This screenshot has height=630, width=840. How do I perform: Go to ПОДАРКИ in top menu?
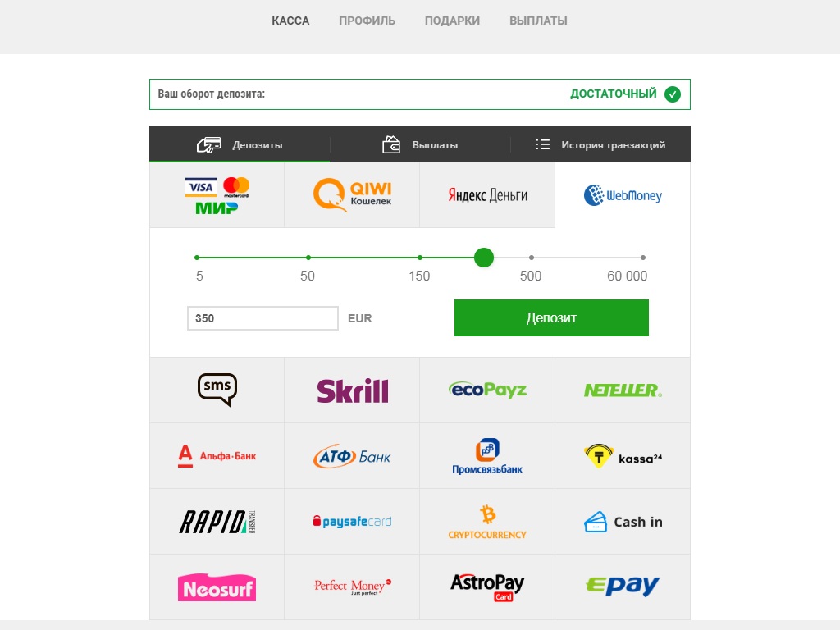click(452, 21)
